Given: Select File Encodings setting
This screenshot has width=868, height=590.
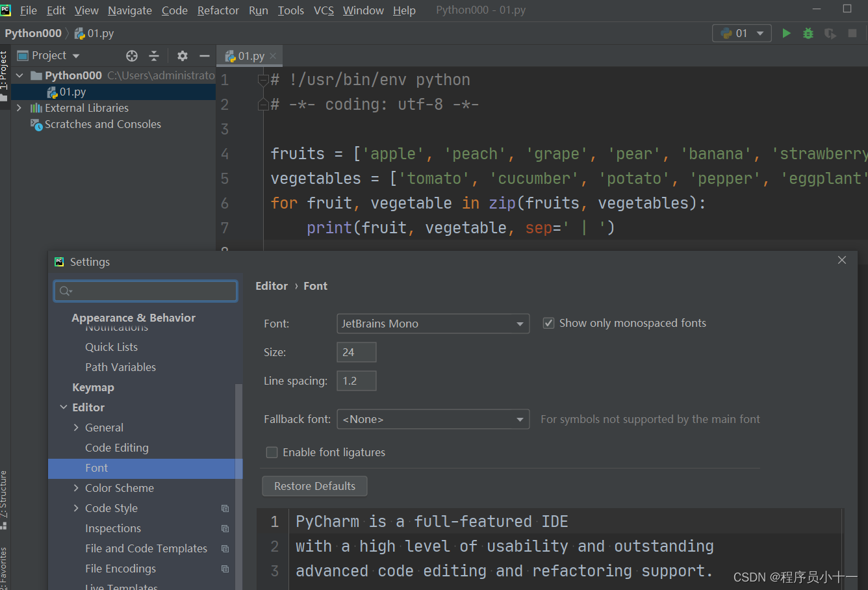Looking at the screenshot, I should pyautogui.click(x=121, y=569).
